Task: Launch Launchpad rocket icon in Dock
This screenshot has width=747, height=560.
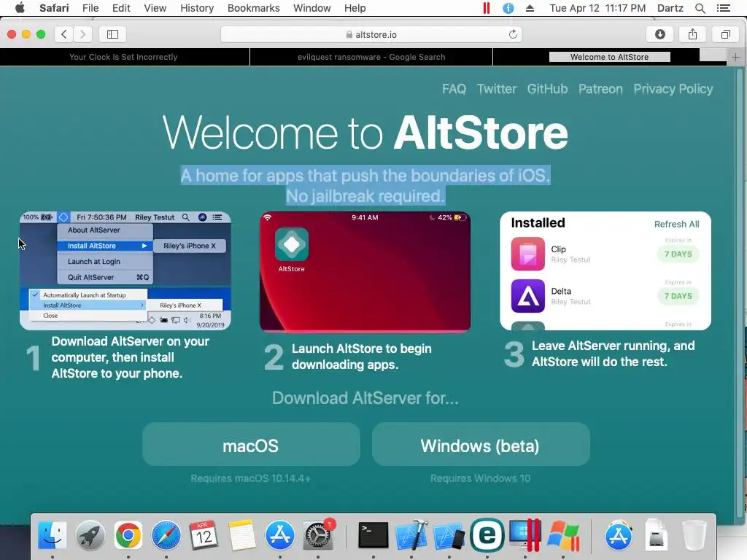Action: [x=90, y=535]
